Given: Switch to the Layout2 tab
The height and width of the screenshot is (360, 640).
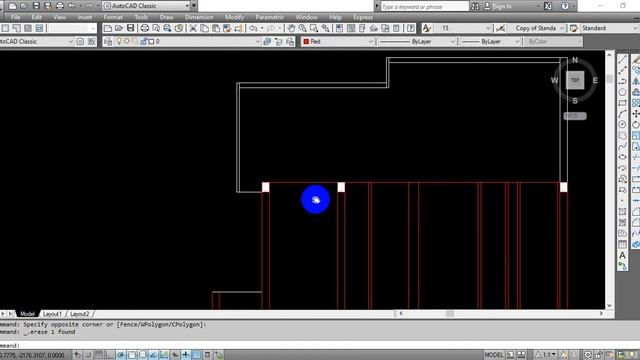Looking at the screenshot, I should (80, 314).
